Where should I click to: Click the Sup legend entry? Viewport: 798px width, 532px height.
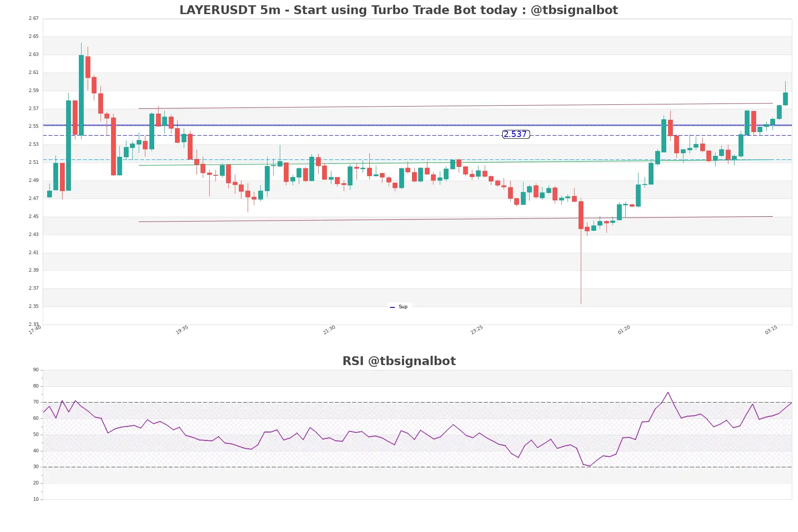pyautogui.click(x=399, y=307)
